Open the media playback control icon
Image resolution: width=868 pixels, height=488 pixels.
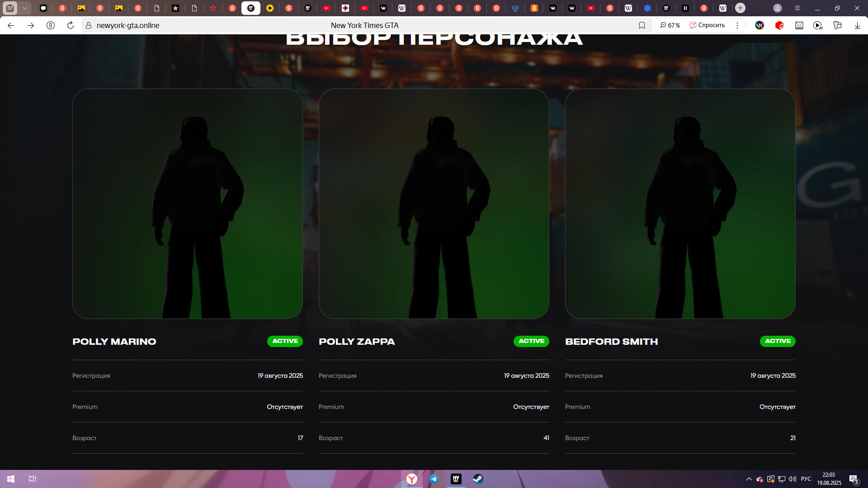coord(818,25)
